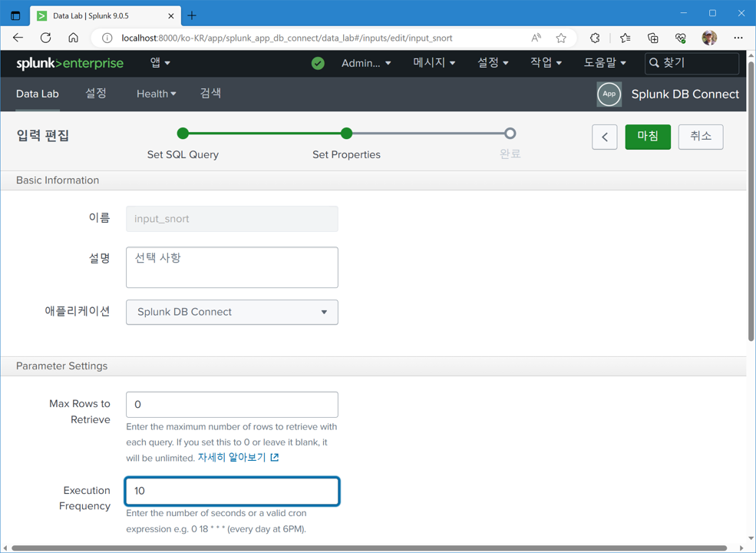756x553 pixels.
Task: Click the 이름 field containing input_snort
Action: (232, 219)
